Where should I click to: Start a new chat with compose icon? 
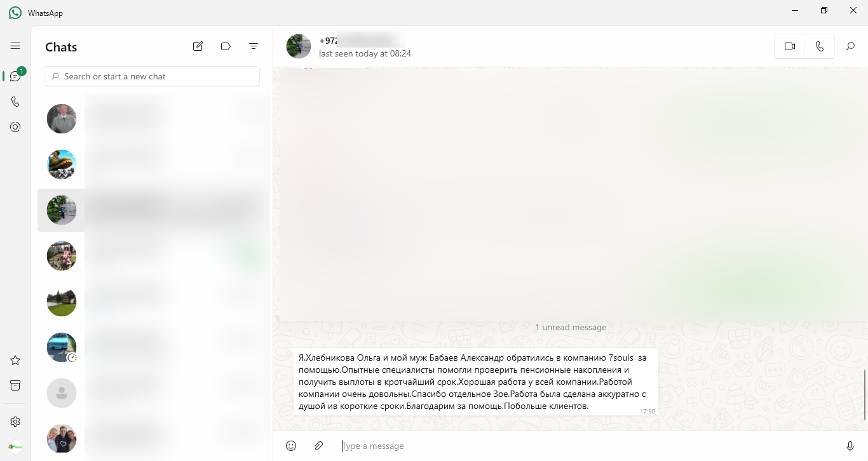coord(198,46)
